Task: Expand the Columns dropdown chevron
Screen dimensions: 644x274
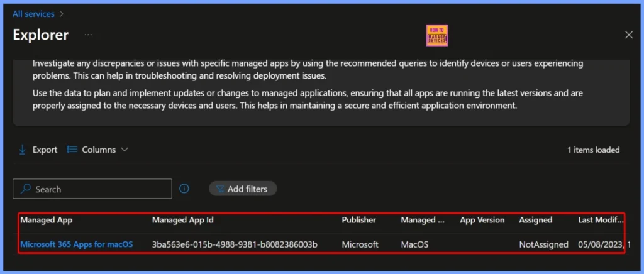Action: [x=124, y=150]
